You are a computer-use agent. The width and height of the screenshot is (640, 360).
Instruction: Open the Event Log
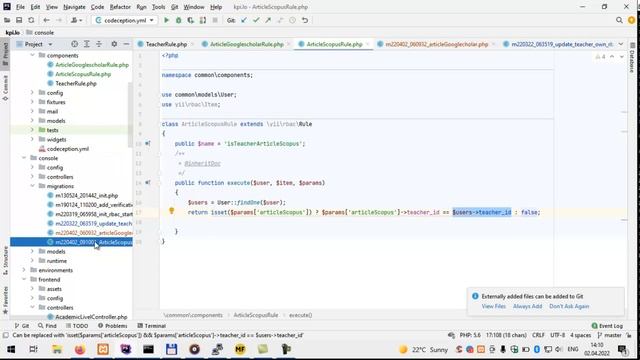click(x=607, y=326)
